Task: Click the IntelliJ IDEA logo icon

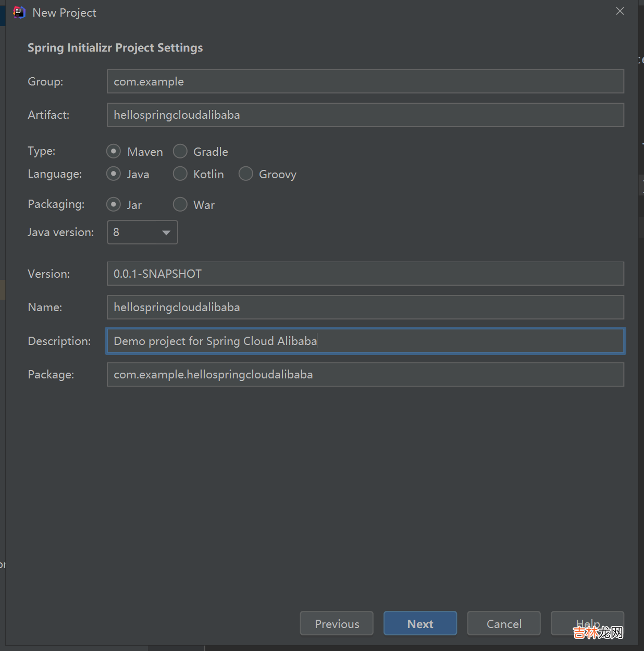Action: 19,13
